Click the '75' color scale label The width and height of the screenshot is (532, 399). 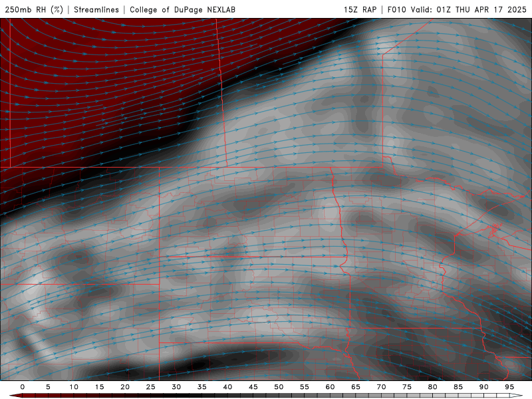407,387
